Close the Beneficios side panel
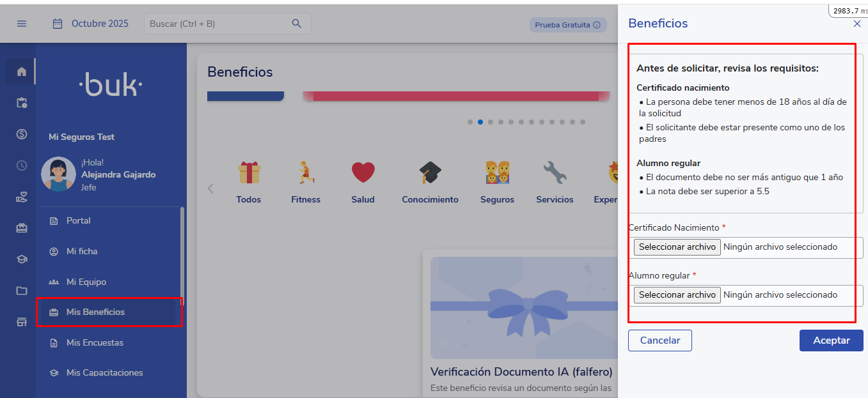Screen dimensions: 868x398 [857, 24]
